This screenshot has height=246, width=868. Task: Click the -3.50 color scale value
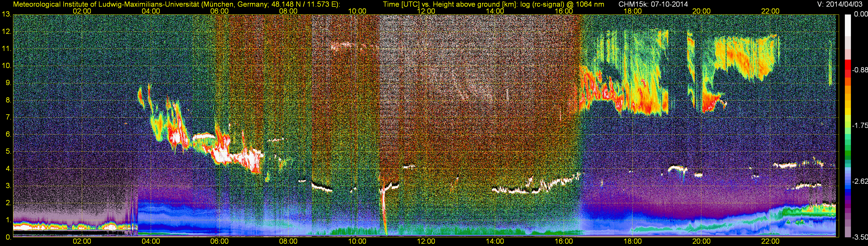pos(860,238)
